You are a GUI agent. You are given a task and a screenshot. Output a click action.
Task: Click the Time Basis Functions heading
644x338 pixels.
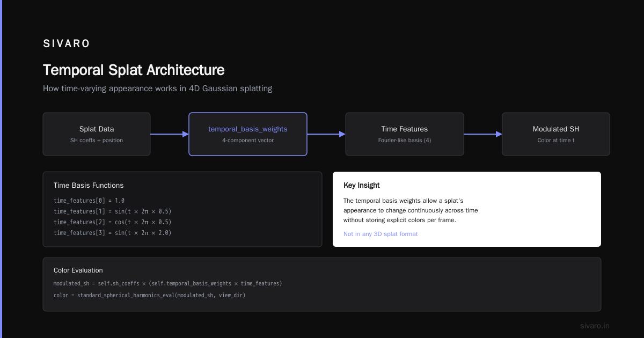(89, 185)
